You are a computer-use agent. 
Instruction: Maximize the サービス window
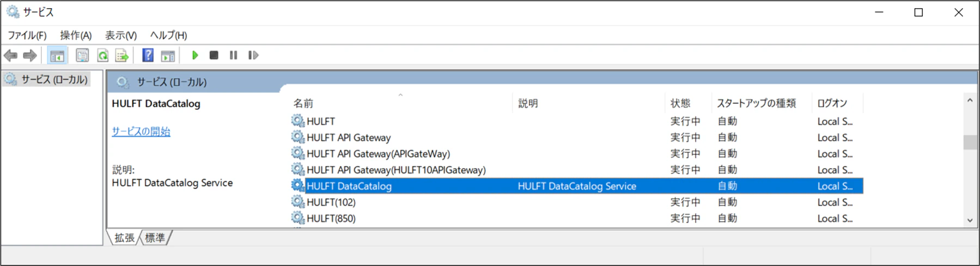tap(918, 12)
